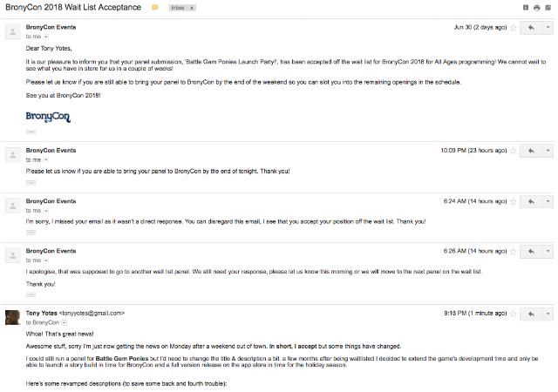Star the Jun 30 BronyCon Events email

pyautogui.click(x=514, y=28)
